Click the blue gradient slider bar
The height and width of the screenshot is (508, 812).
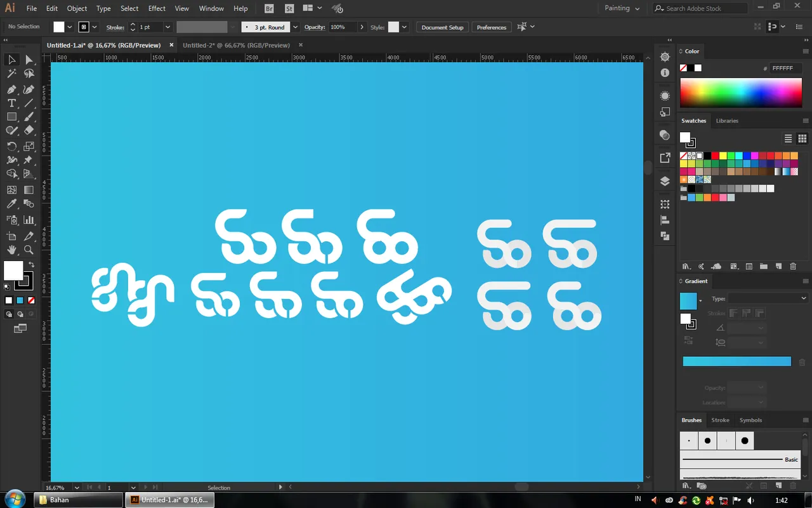[x=737, y=361]
